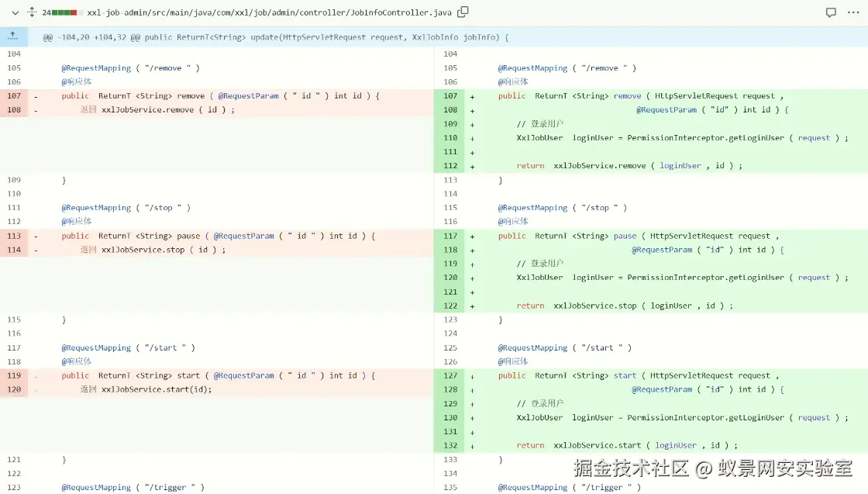Click removed code 'xxlJobService.start(id);'

pos(156,389)
